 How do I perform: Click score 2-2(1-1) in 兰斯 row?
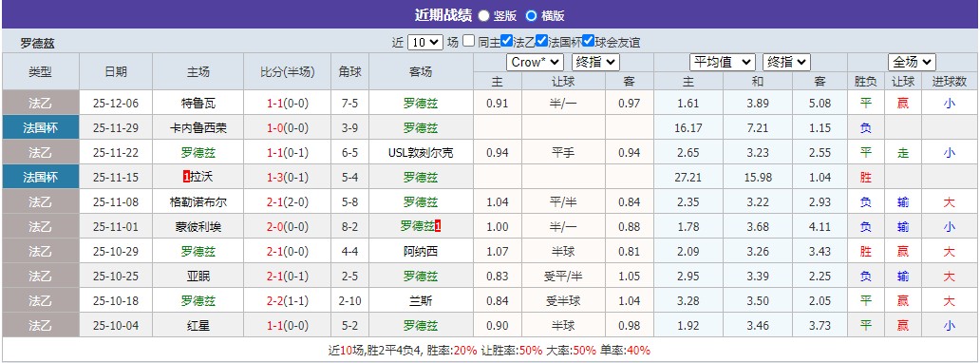click(x=288, y=301)
